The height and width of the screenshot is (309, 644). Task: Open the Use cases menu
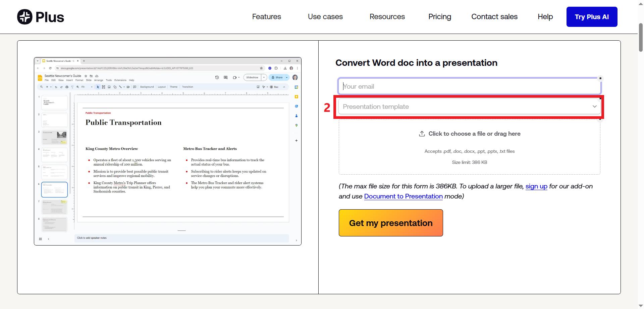click(x=325, y=17)
